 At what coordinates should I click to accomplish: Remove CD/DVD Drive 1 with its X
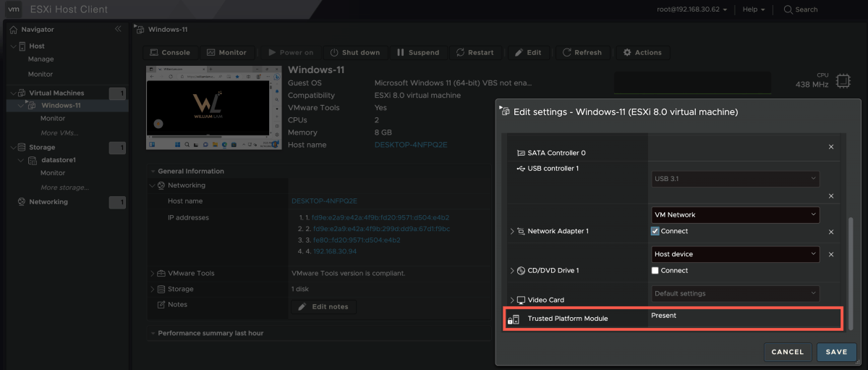(x=831, y=254)
